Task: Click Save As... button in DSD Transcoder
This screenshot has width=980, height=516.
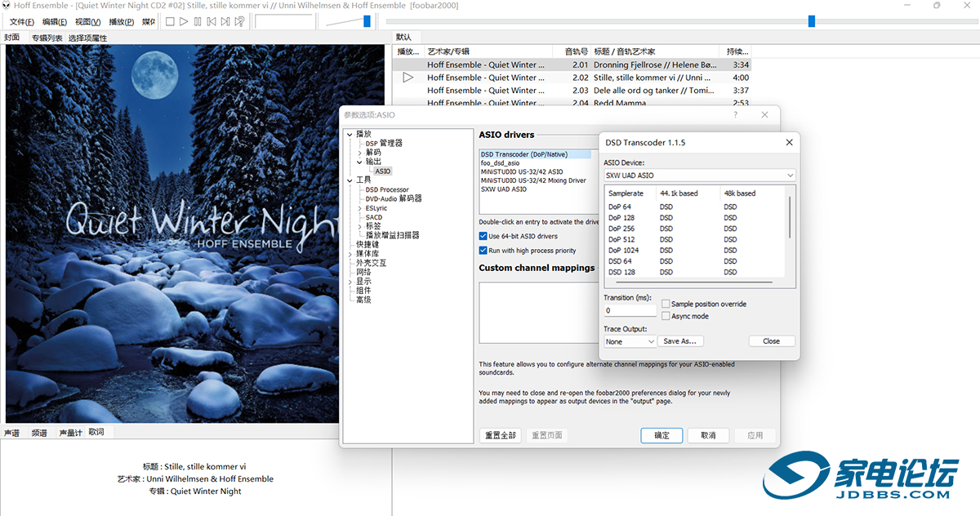Action: pos(681,341)
